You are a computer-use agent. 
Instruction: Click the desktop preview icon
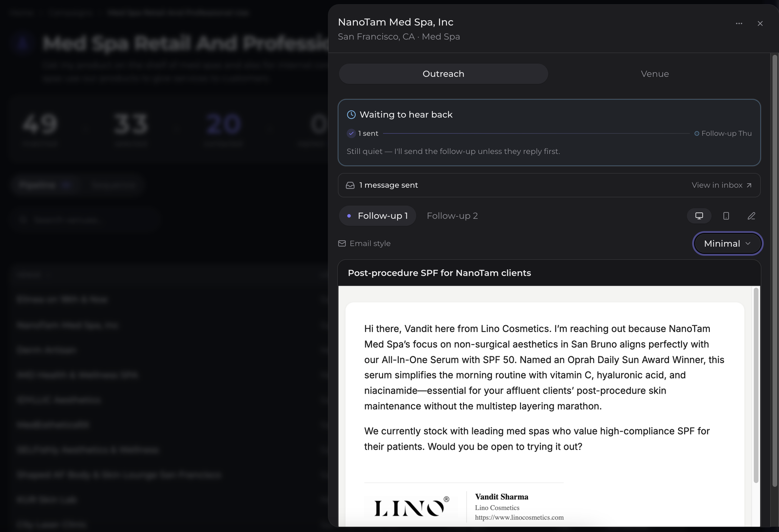click(x=699, y=216)
